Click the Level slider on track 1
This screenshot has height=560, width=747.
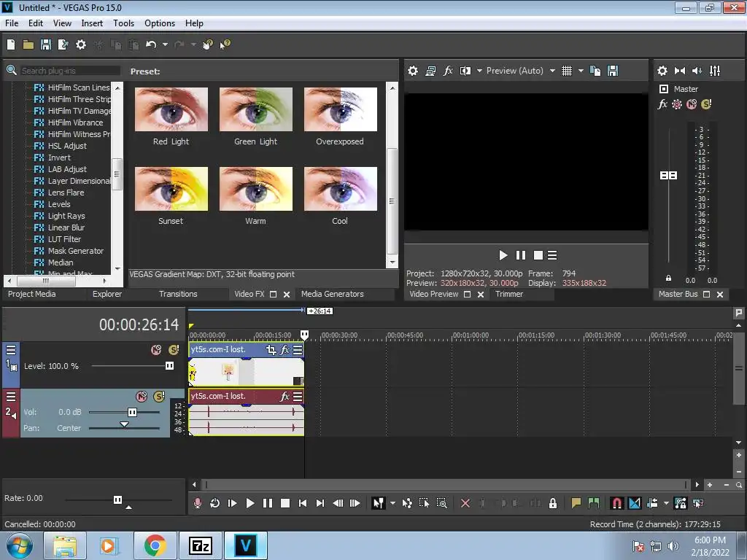point(169,366)
